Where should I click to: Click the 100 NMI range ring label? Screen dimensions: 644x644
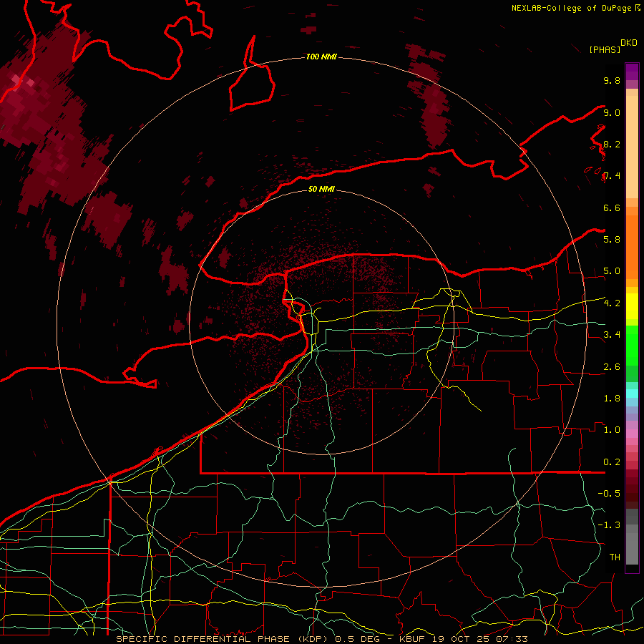(x=321, y=57)
